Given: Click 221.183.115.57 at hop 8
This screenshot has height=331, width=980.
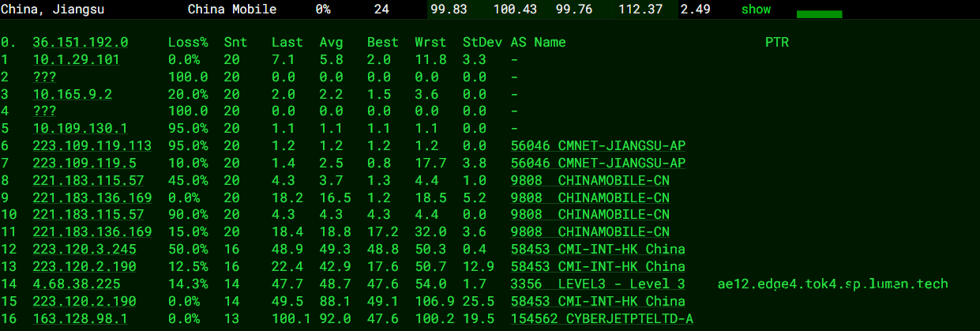Looking at the screenshot, I should 88,181.
